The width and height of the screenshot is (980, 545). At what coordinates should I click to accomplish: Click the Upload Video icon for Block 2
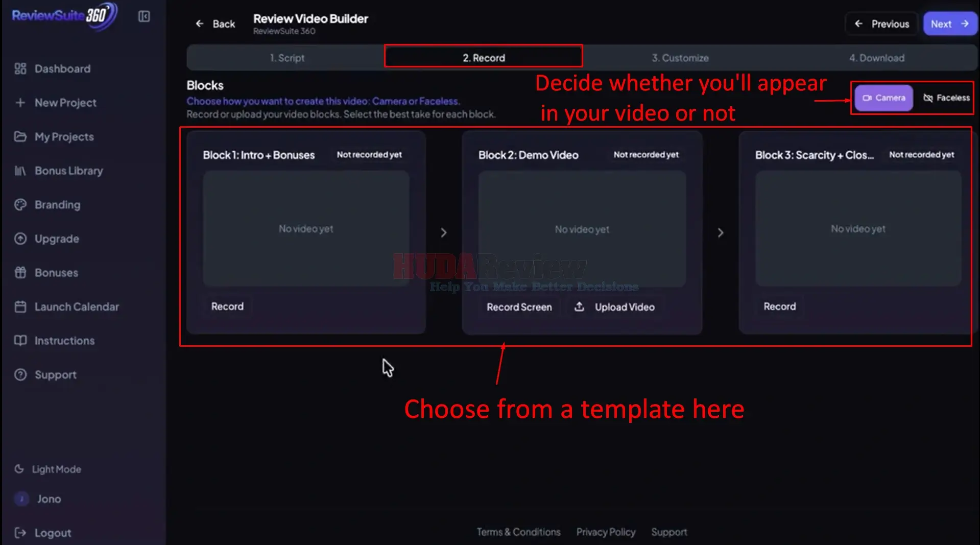[580, 306]
